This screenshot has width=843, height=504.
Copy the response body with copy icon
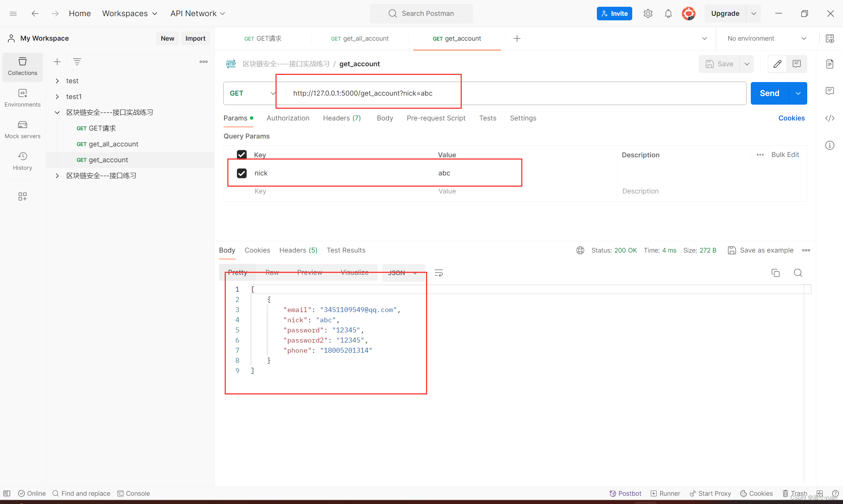tap(776, 273)
